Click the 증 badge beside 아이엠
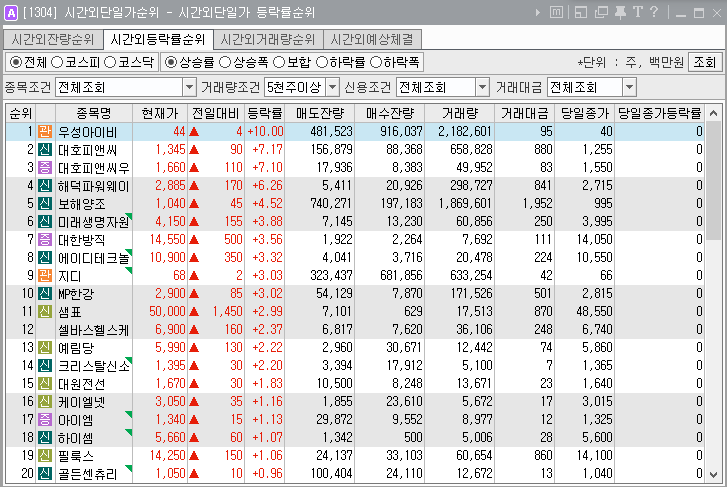 click(45, 420)
